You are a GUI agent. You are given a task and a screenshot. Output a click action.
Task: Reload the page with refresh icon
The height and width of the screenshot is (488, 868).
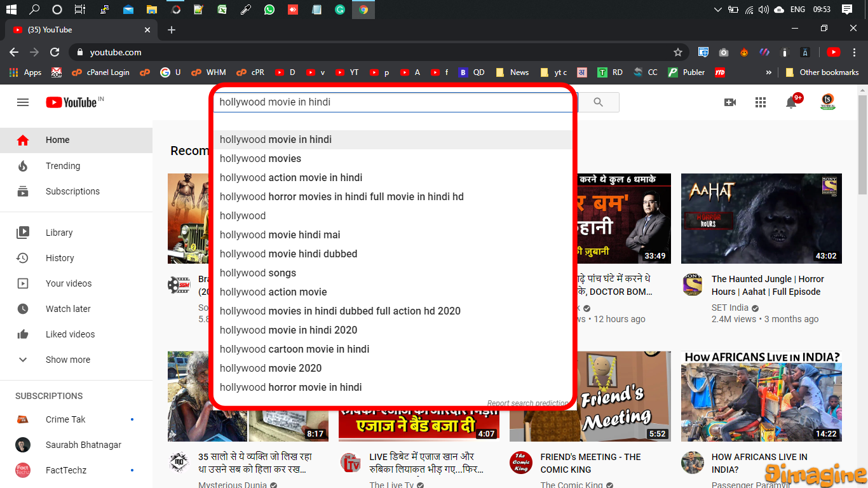point(55,52)
